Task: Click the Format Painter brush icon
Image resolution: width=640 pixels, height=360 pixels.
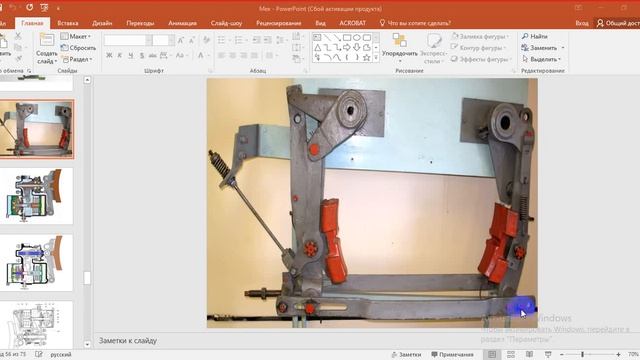Action: tap(18, 59)
